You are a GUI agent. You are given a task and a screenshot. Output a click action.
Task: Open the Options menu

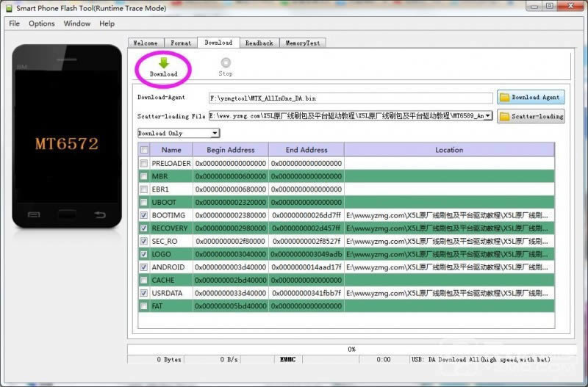click(x=42, y=23)
